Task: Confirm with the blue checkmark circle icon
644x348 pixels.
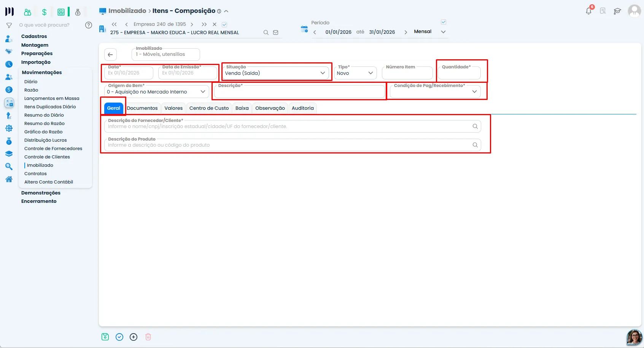Action: tap(119, 337)
